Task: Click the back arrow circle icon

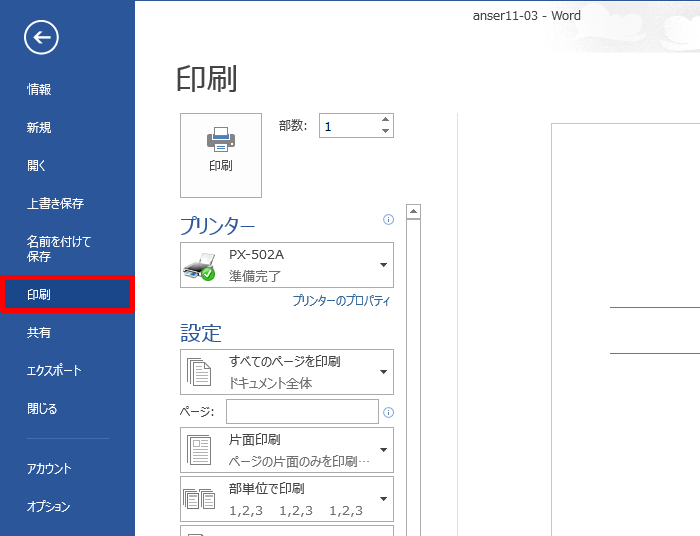Action: coord(41,37)
